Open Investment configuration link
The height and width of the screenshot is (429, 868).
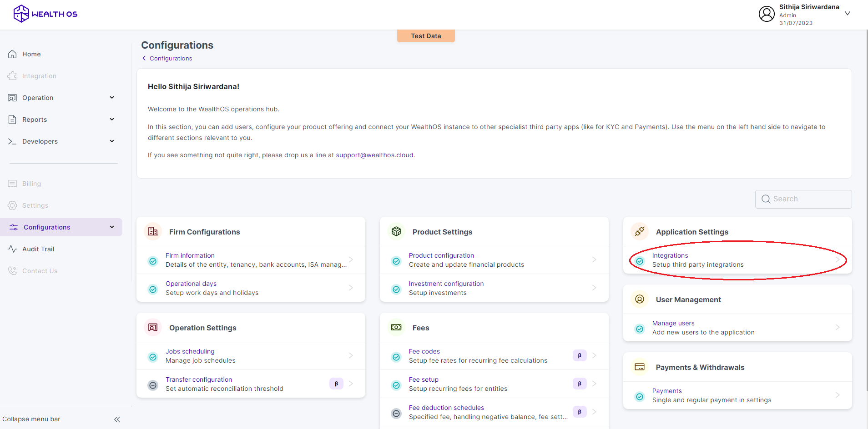coord(446,284)
